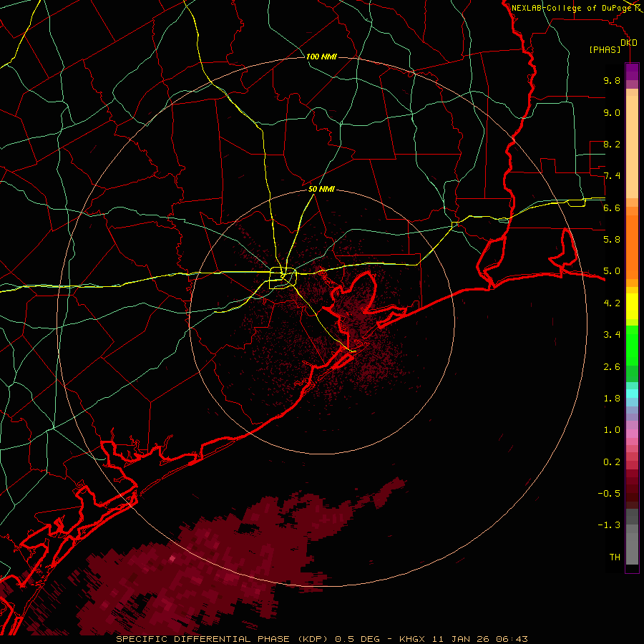The width and height of the screenshot is (644, 644).
Task: Click the 4.2 scale value
Action: point(612,303)
